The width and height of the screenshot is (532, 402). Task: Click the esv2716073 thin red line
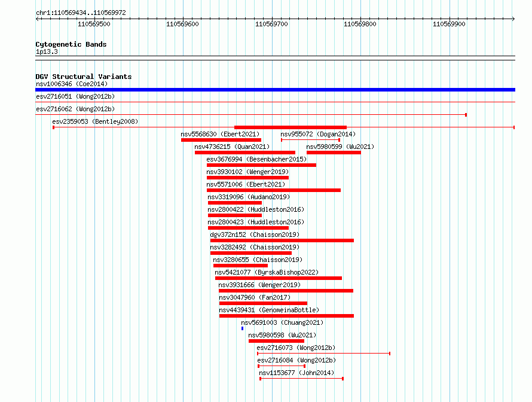coord(323,354)
